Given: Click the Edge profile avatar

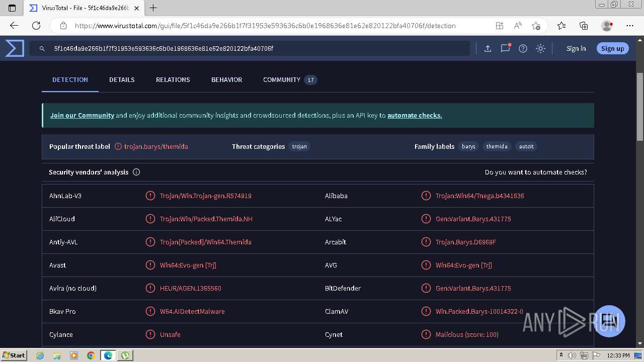Looking at the screenshot, I should pyautogui.click(x=607, y=26).
